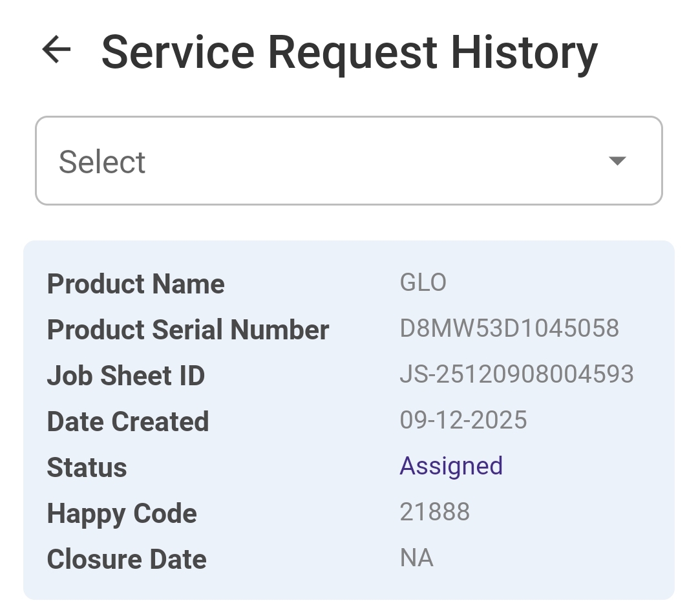The image size is (698, 616).
Task: Click the Product Name label
Action: coord(136,284)
